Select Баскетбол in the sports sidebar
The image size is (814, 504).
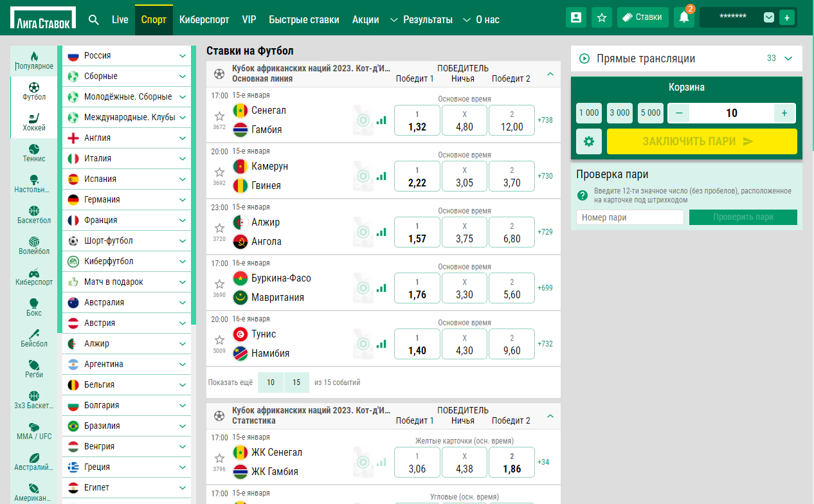[x=34, y=215]
